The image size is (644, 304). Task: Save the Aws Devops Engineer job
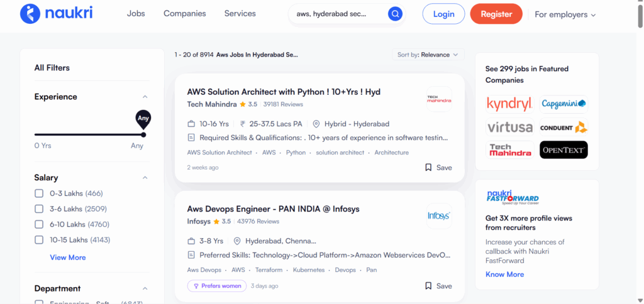pyautogui.click(x=438, y=286)
